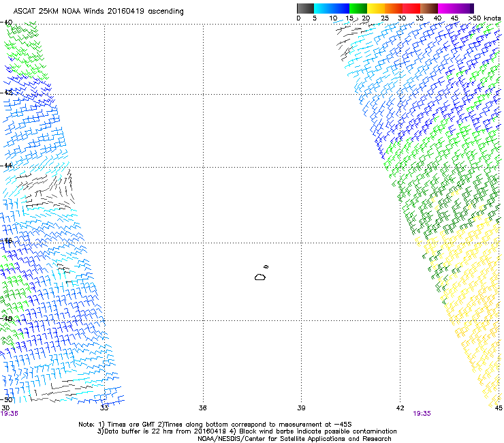
Task: Click the larger island outline in map center
Action: pyautogui.click(x=260, y=277)
